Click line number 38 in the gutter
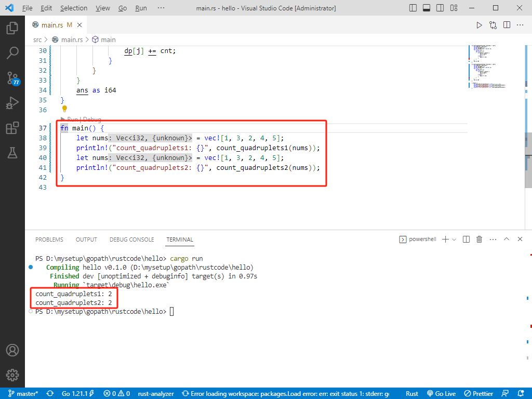532x399 pixels. pyautogui.click(x=43, y=138)
